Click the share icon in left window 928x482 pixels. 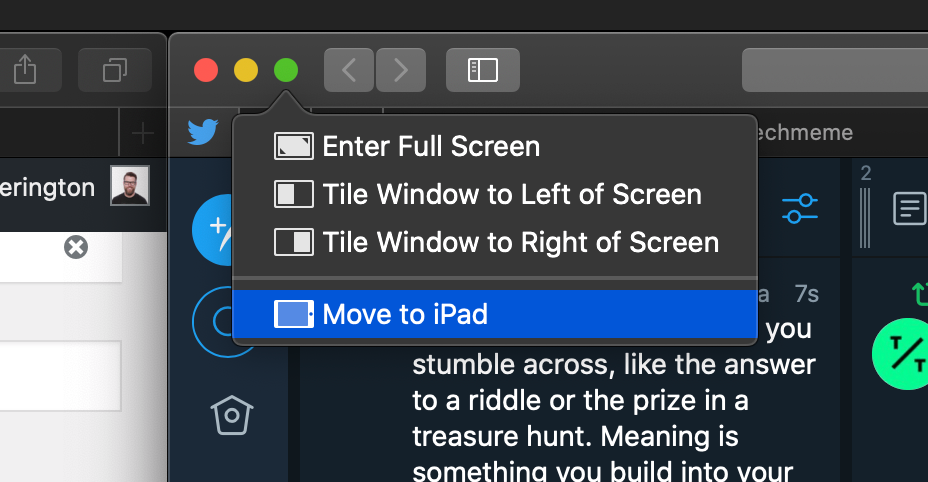(26, 70)
